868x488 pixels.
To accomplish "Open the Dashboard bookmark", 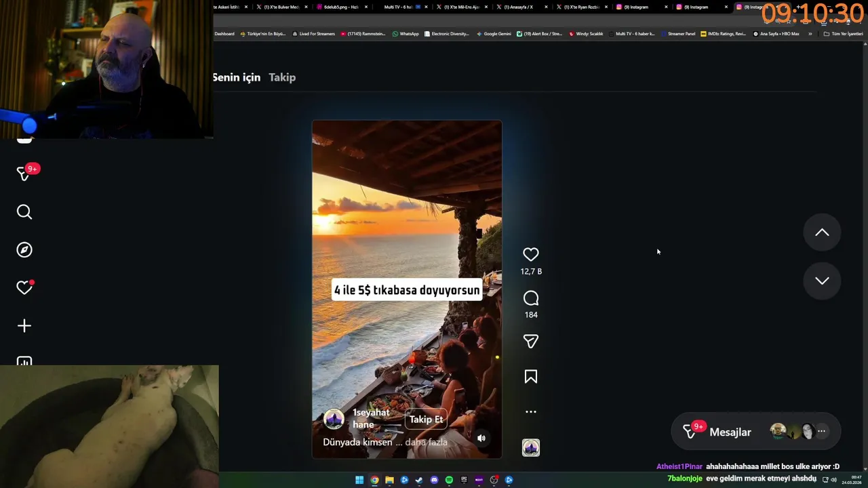I will 224,34.
